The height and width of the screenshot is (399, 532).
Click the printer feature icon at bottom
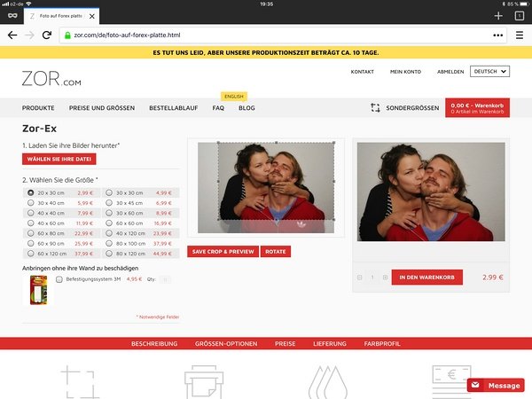coord(204,382)
